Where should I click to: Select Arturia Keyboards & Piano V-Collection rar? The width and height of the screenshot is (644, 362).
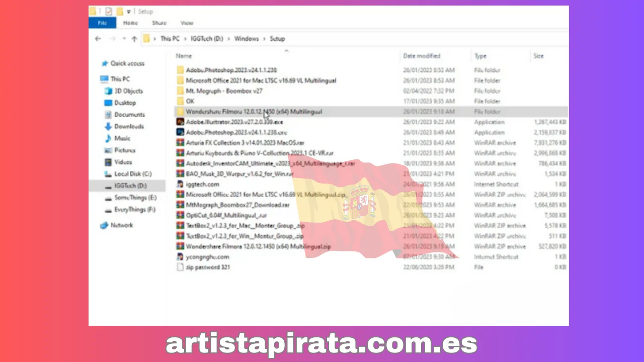click(x=260, y=153)
